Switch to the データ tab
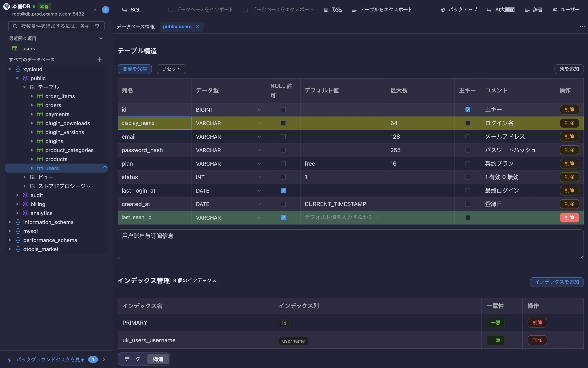 coord(133,359)
